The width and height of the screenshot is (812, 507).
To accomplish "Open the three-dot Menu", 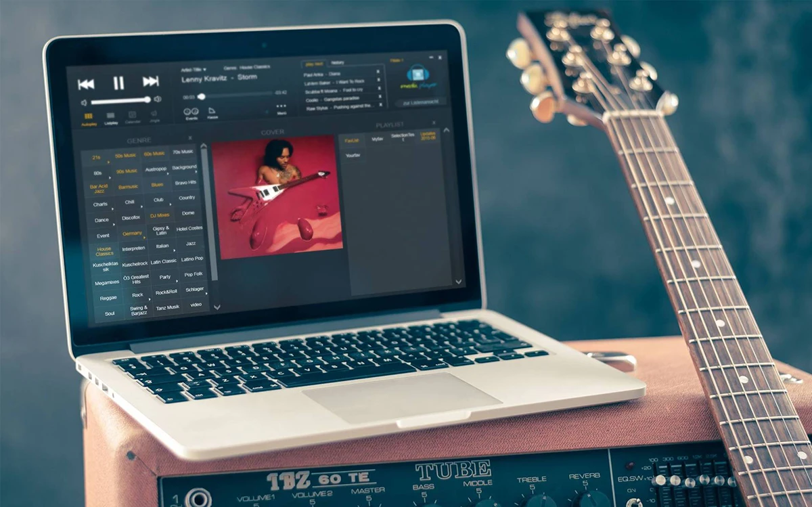I will [x=280, y=105].
